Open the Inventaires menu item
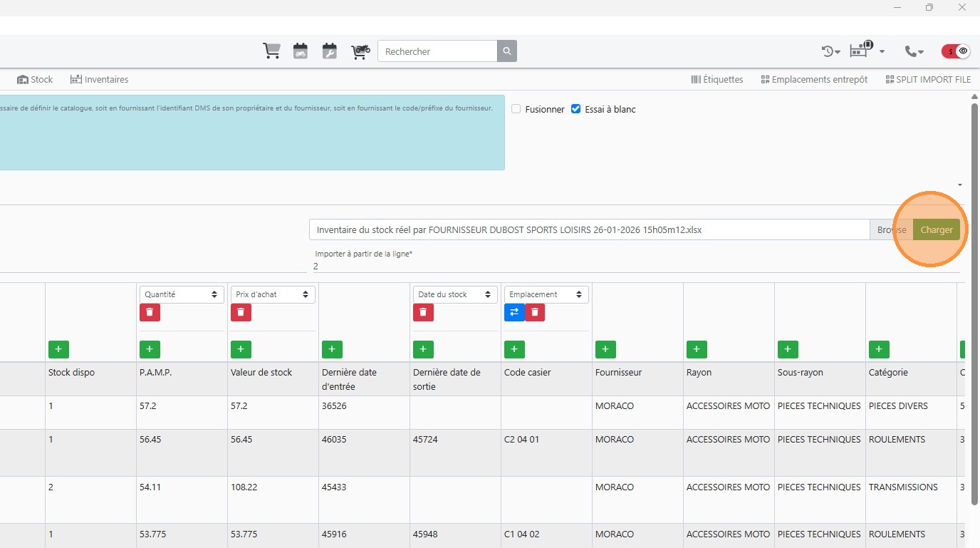This screenshot has height=548, width=980. tap(99, 80)
